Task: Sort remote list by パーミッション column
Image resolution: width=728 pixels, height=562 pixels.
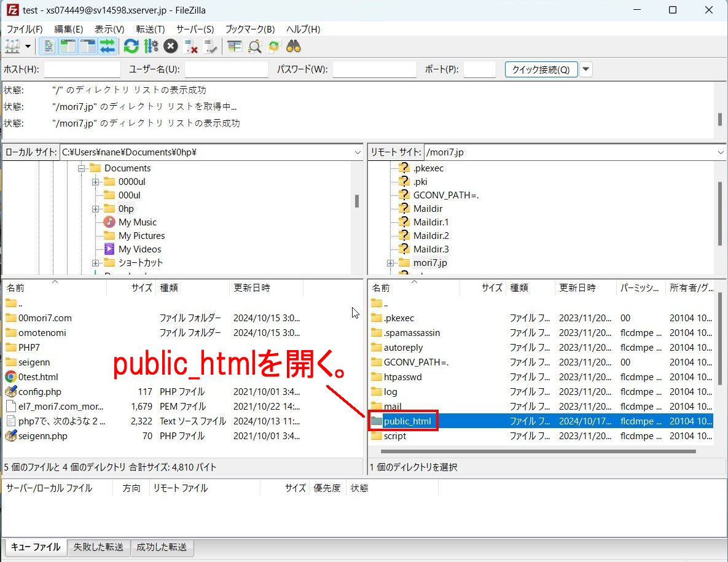Action: click(640, 287)
